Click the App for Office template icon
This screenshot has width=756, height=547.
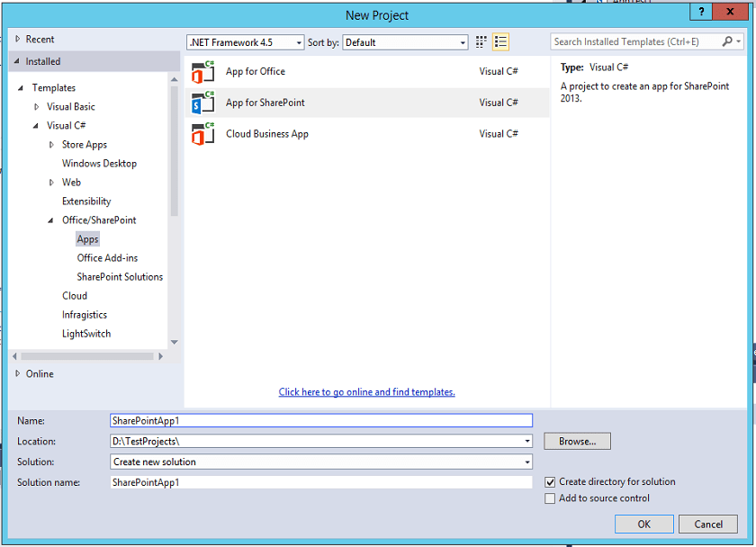(x=203, y=72)
